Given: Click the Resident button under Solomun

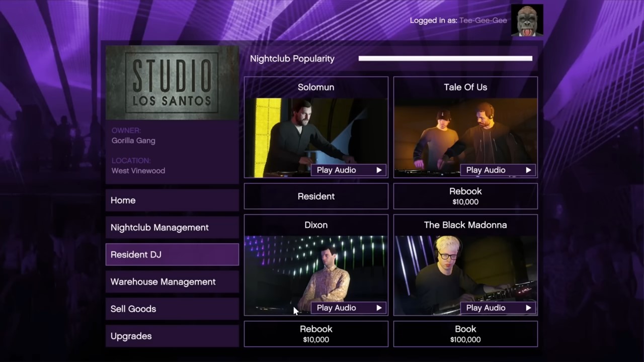Looking at the screenshot, I should (316, 196).
